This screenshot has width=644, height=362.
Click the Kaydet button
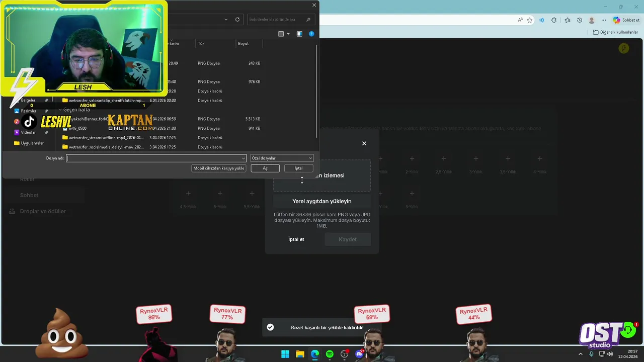point(348,239)
